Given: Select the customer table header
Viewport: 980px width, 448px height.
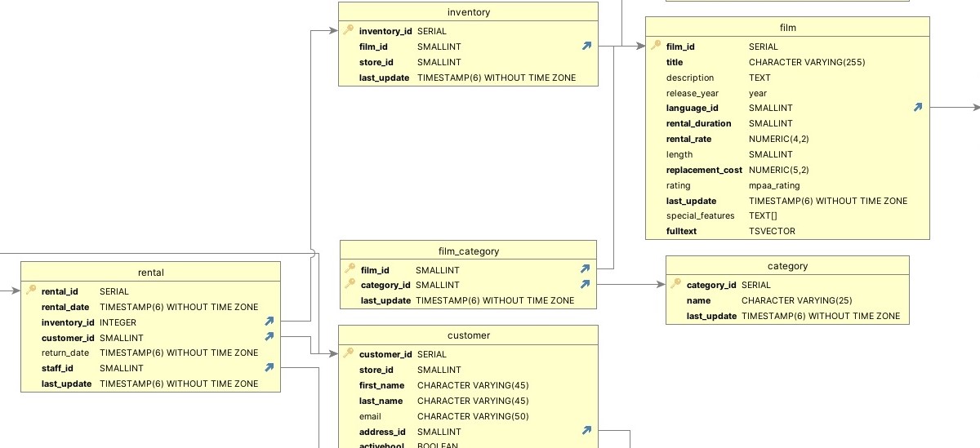Looking at the screenshot, I should 469,335.
